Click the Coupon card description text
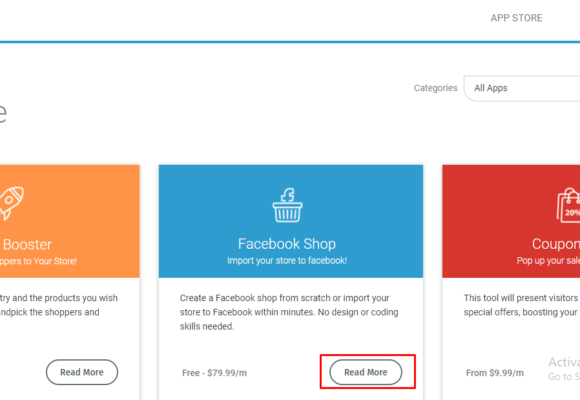The image size is (580, 400). pos(522,305)
